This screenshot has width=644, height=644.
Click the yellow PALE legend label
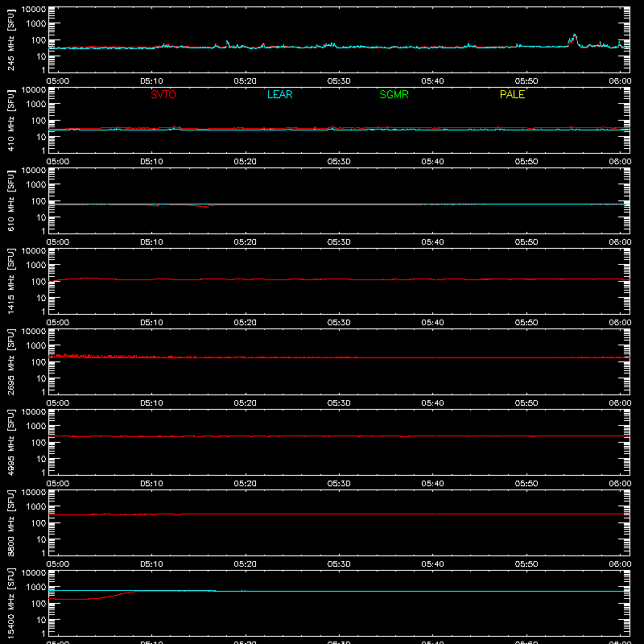pyautogui.click(x=512, y=94)
